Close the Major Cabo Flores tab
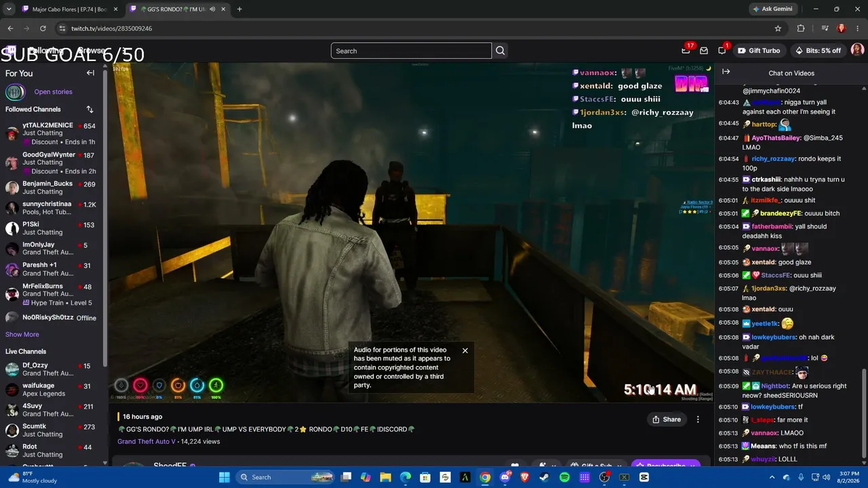 115,9
